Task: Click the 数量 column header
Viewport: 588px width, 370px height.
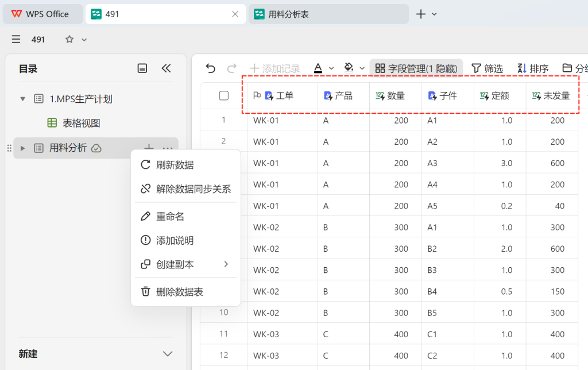Action: tap(396, 96)
